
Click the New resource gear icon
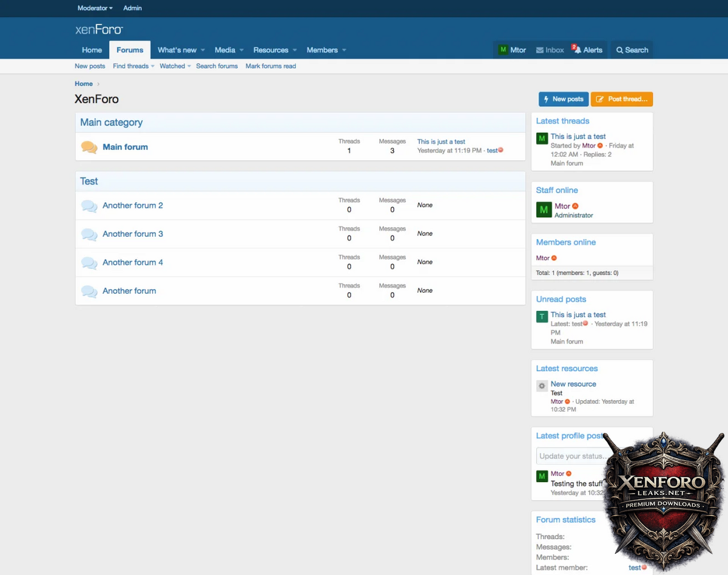click(542, 386)
